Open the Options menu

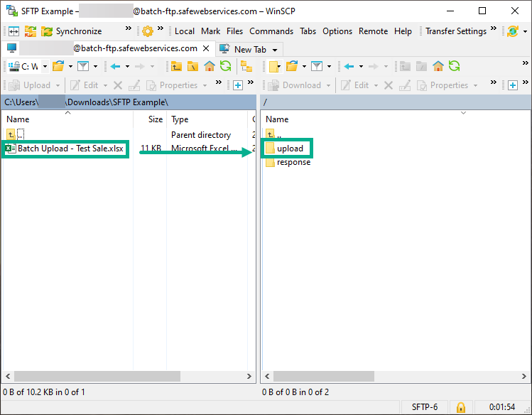click(337, 31)
